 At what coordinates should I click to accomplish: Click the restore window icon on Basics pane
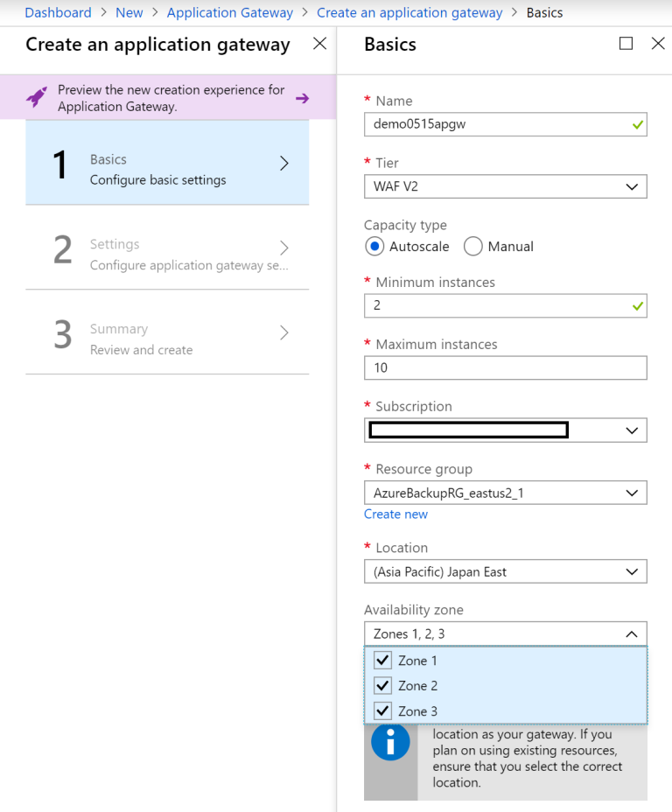626,43
